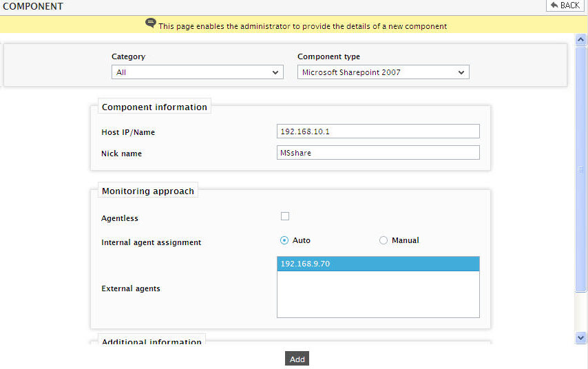The width and height of the screenshot is (588, 369).
Task: Open the Category dropdown showing All
Action: (x=197, y=72)
